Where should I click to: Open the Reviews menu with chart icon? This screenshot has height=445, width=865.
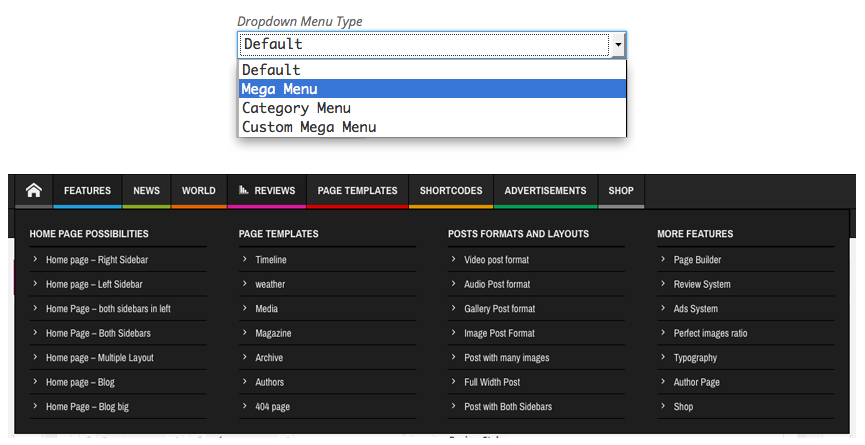(267, 191)
